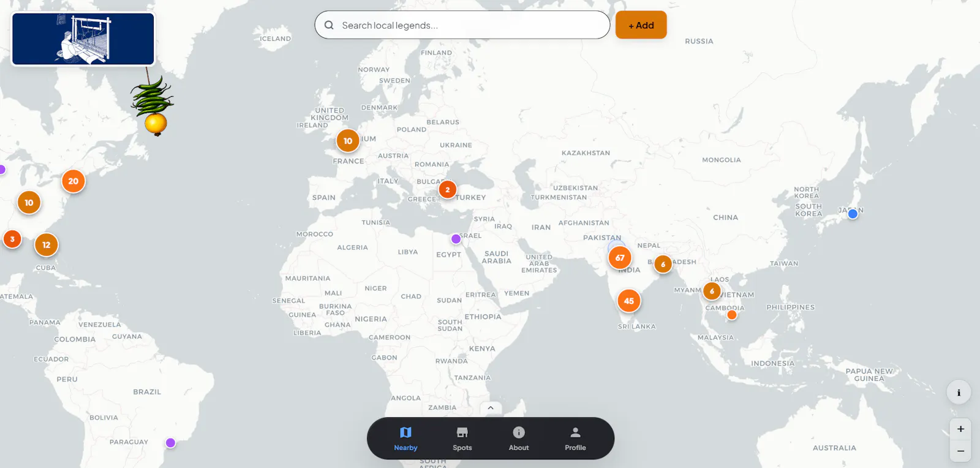The width and height of the screenshot is (980, 468).
Task: Open the weaving loom logo thumbnail
Action: point(83,39)
